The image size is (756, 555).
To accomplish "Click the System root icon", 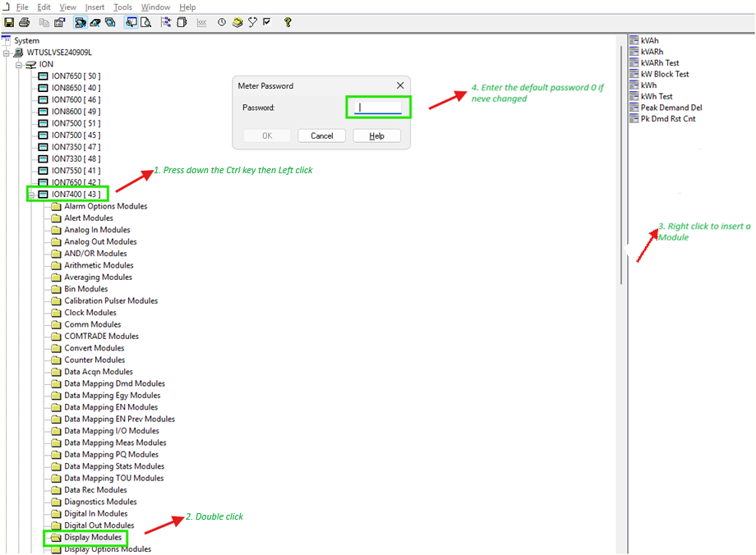I will [7, 40].
